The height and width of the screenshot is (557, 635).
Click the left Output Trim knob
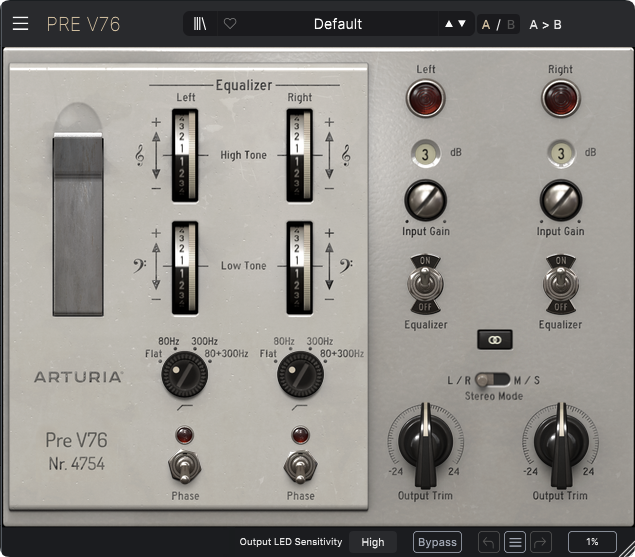point(425,443)
